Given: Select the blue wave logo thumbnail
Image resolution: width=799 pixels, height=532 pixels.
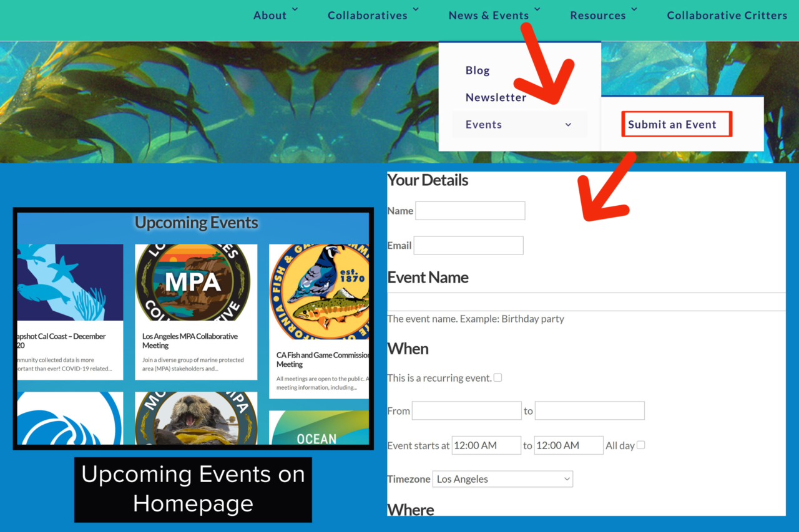Looking at the screenshot, I should pos(69,418).
